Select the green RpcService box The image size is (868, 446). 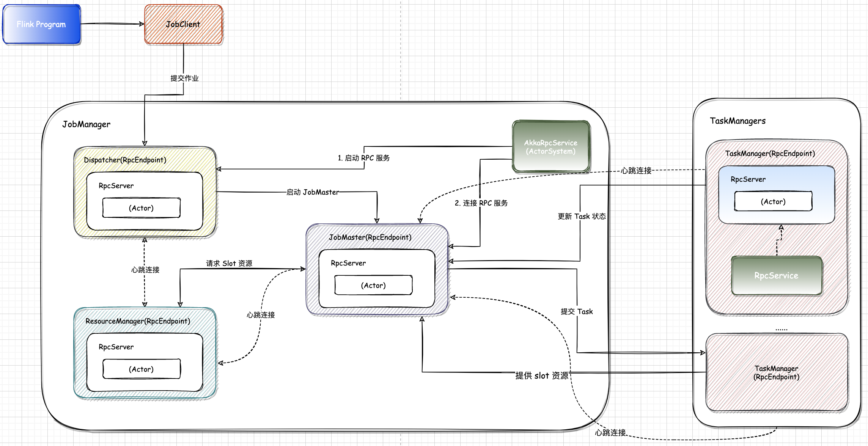[x=777, y=276]
